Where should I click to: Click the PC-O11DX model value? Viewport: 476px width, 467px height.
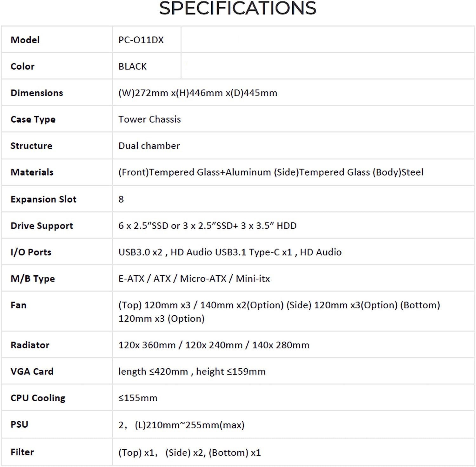click(x=141, y=40)
